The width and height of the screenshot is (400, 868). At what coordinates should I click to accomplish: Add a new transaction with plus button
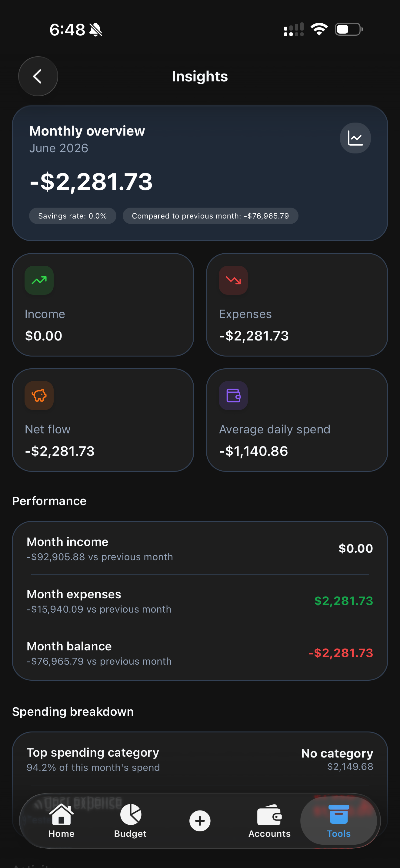click(x=200, y=821)
